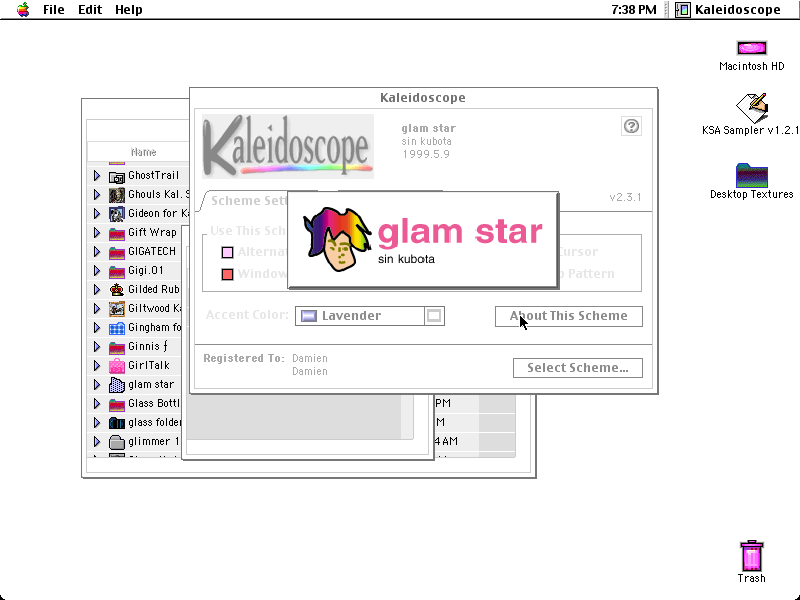
Task: Expand the Gigi.01 folder
Action: tap(97, 271)
